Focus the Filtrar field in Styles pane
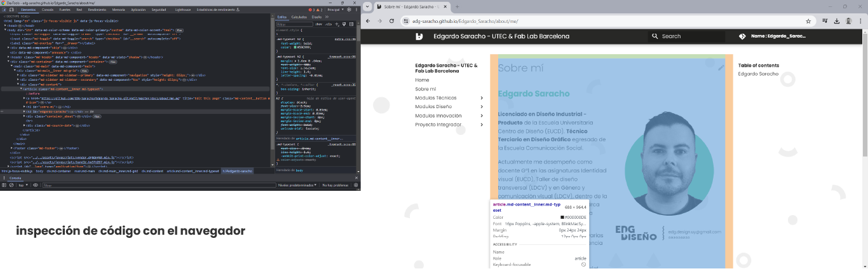This screenshot has width=868, height=271. 295,24
